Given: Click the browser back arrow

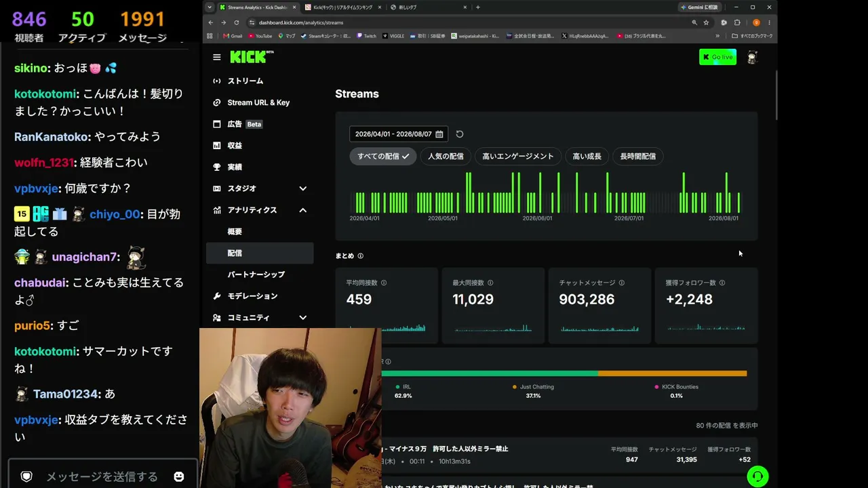Looking at the screenshot, I should pyautogui.click(x=211, y=22).
